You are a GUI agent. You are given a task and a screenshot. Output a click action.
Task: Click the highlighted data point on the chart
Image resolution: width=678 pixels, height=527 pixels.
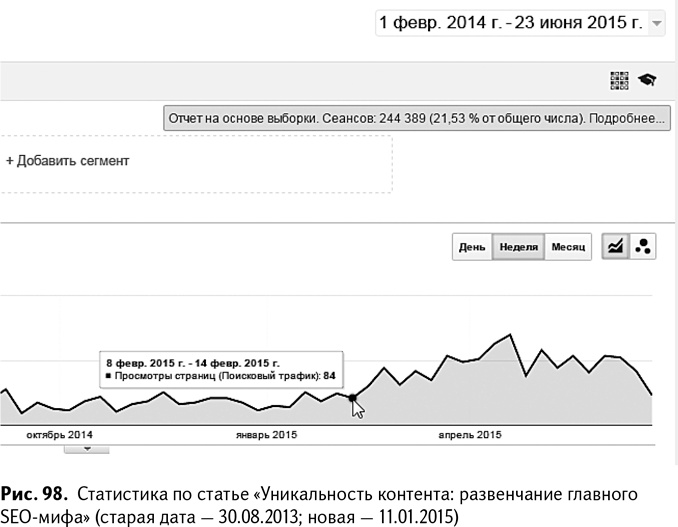pos(352,398)
